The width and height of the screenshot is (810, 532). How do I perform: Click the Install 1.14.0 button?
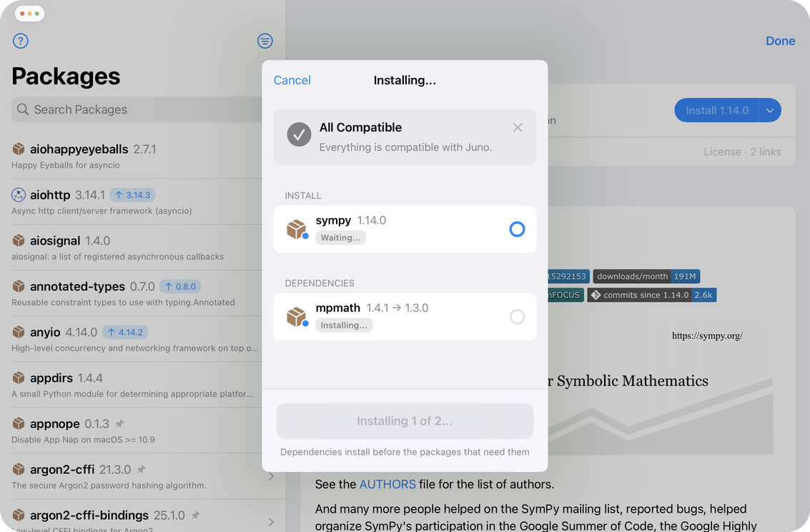tap(716, 110)
